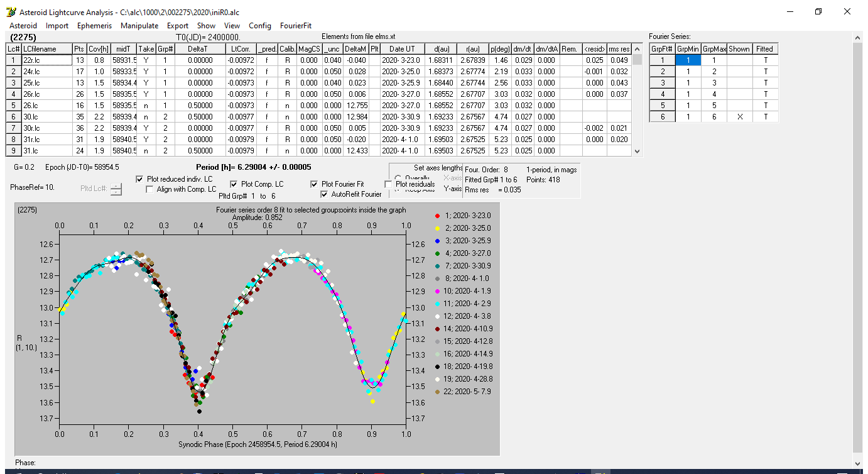Select the highlighted GrpMin cell in Fourier row 1
Screen dimensions: 868x474
tap(688, 60)
